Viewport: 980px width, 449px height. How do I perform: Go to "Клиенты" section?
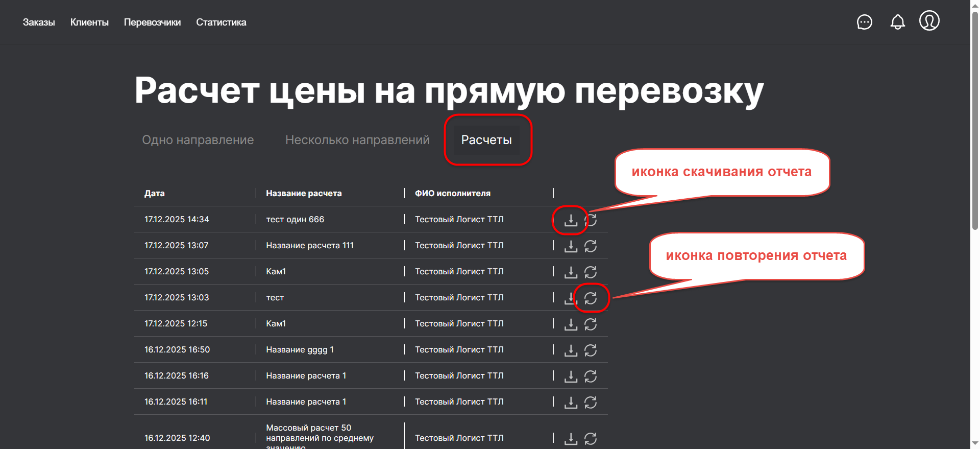[x=89, y=22]
